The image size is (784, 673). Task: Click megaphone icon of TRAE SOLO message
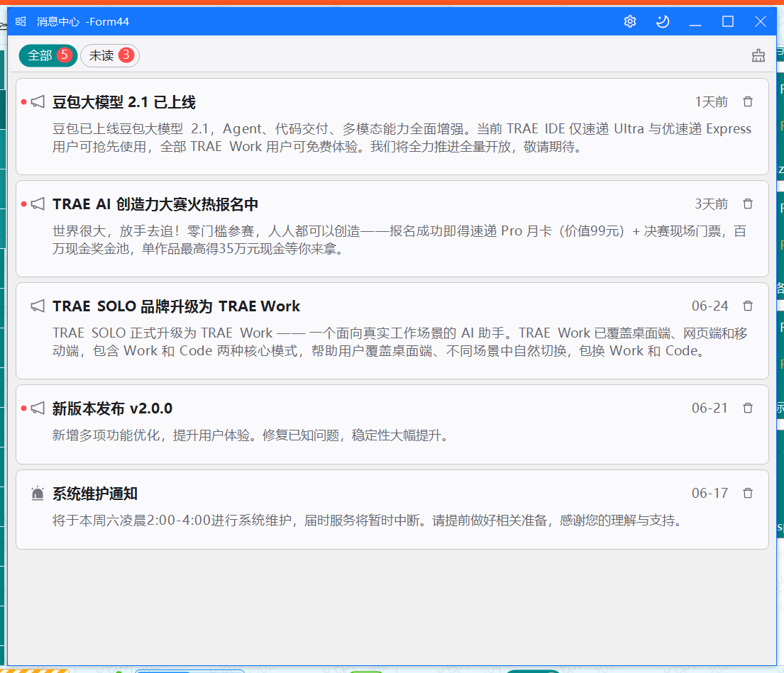[x=38, y=306]
